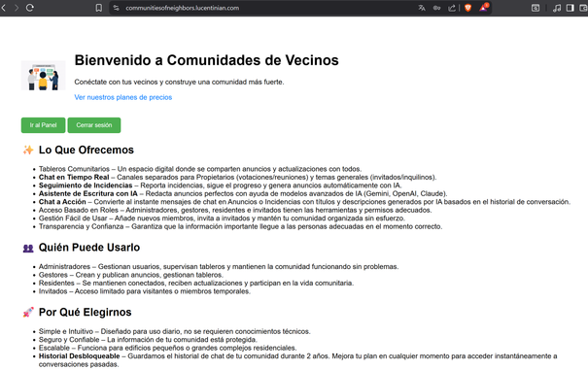
Task: Go back with the browser back arrow
Action: coord(3,8)
